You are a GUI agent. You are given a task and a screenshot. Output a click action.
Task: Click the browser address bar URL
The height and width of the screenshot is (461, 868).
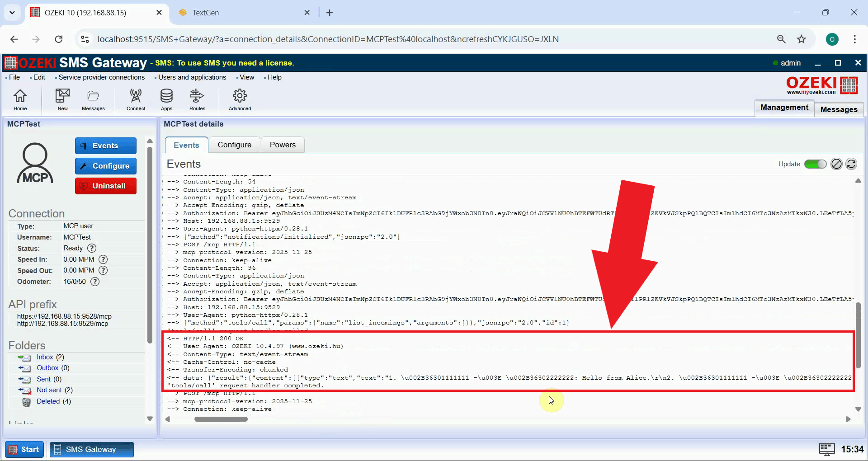(328, 39)
